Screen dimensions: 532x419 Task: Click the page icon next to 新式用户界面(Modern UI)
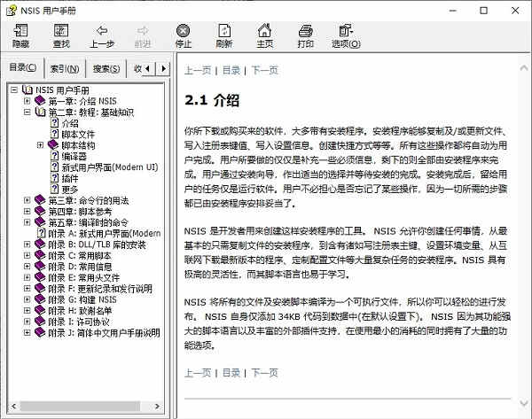coord(54,167)
